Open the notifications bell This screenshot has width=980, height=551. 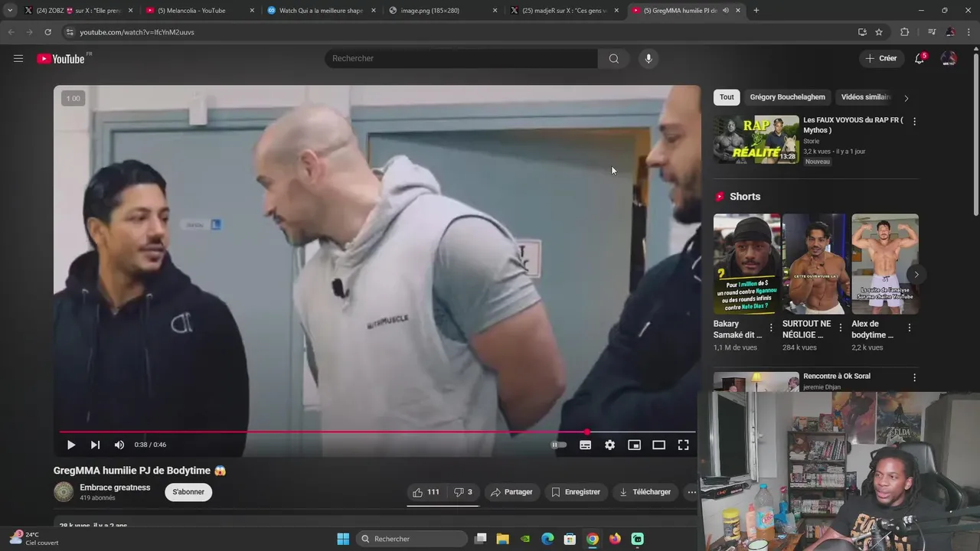pos(920,58)
